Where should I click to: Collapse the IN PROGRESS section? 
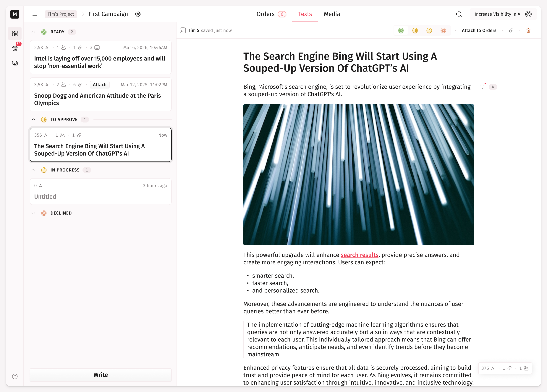point(33,170)
